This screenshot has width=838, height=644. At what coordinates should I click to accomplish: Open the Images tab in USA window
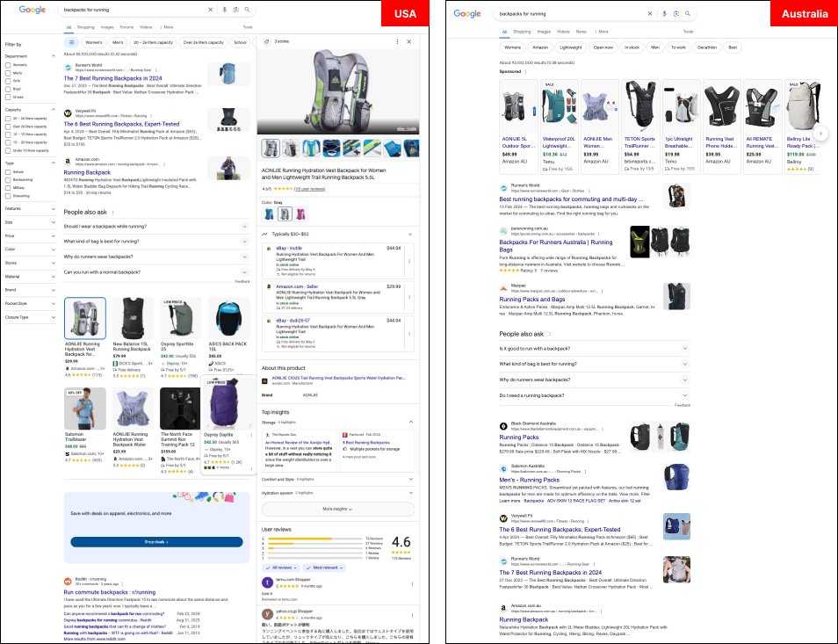tap(107, 26)
